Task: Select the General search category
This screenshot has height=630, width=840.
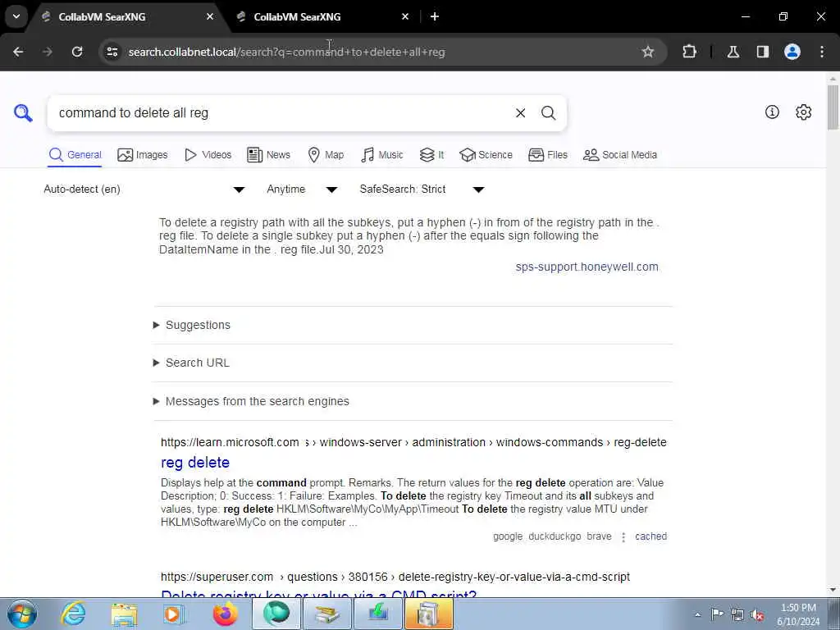Action: tap(75, 155)
